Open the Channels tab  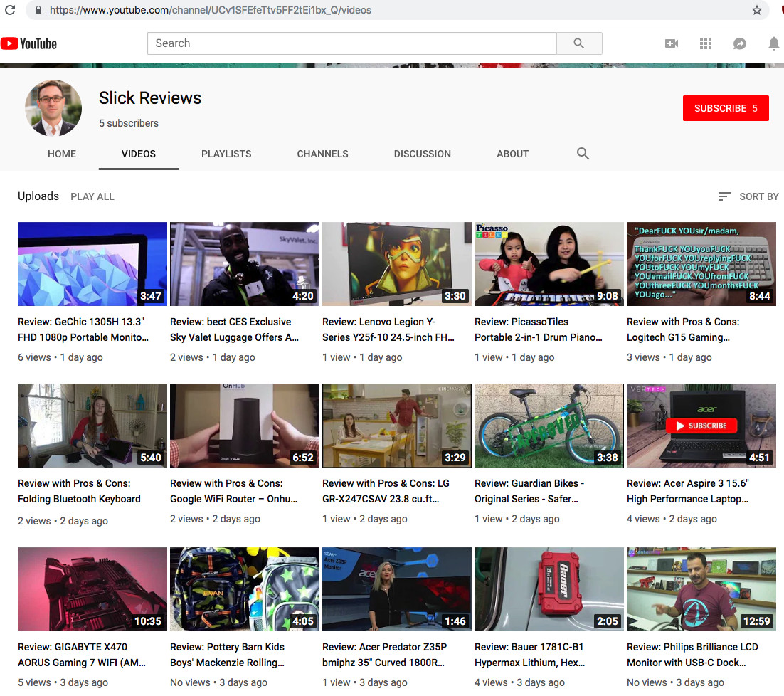click(x=322, y=154)
